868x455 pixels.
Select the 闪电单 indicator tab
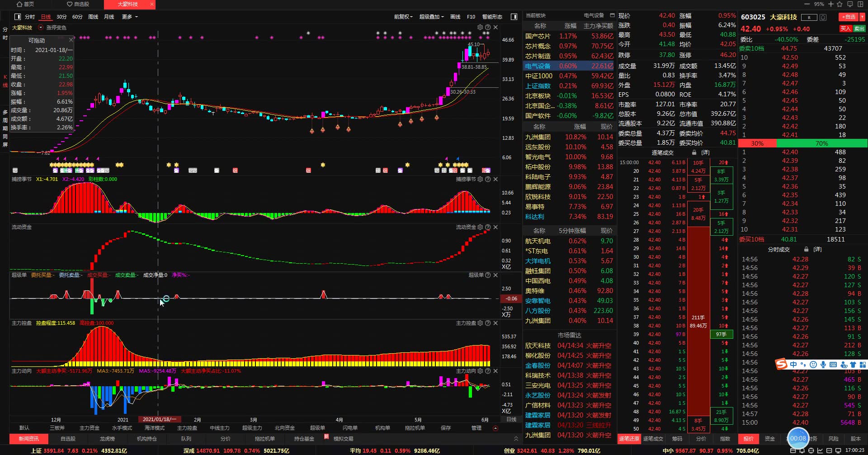click(x=350, y=428)
